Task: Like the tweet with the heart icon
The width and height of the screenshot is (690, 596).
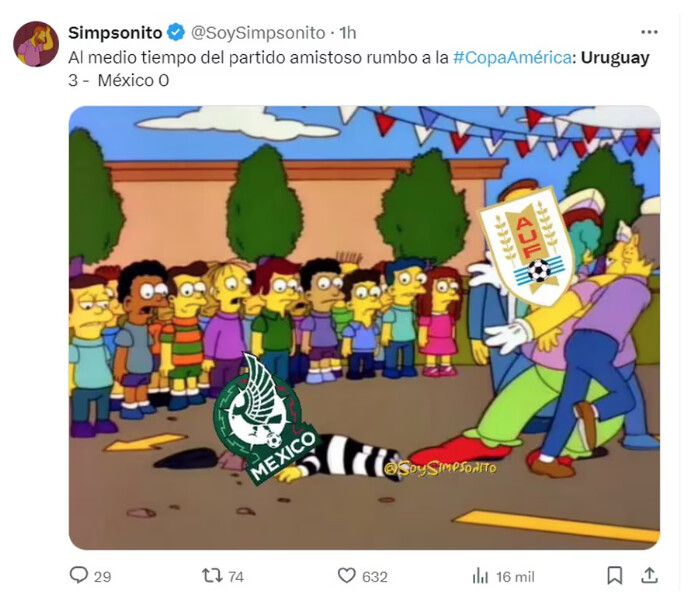Action: click(x=347, y=576)
